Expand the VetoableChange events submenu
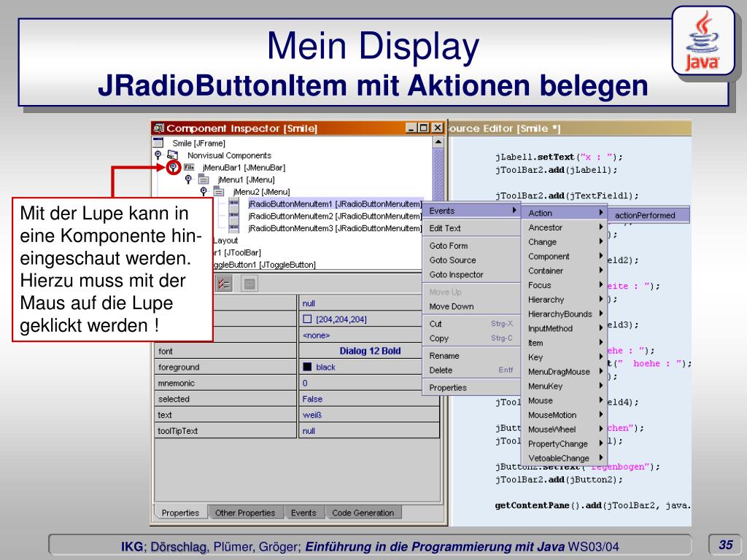Viewport: 747px width, 560px height. coord(565,458)
